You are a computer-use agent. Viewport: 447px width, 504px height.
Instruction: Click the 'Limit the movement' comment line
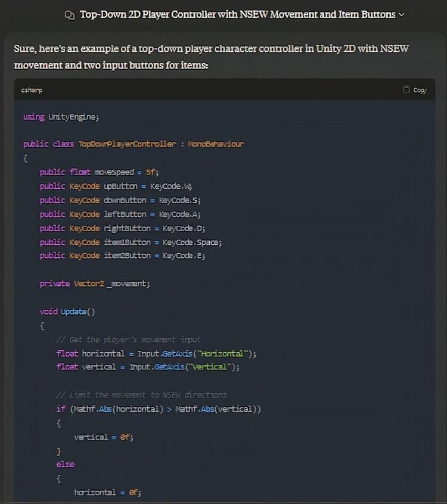pos(141,394)
